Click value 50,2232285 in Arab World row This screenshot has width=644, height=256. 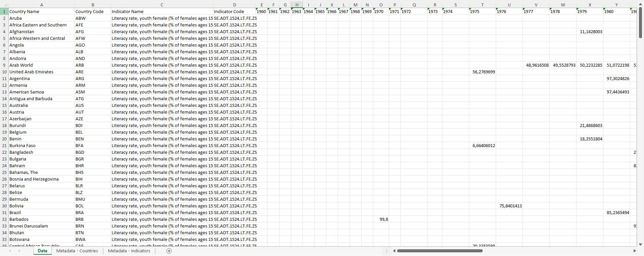(x=590, y=65)
